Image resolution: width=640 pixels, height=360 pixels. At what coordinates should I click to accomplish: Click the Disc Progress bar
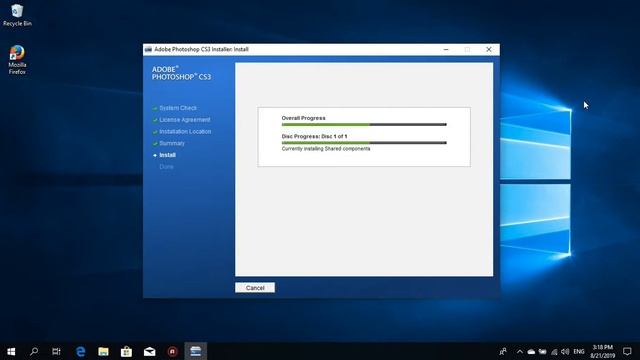364,143
